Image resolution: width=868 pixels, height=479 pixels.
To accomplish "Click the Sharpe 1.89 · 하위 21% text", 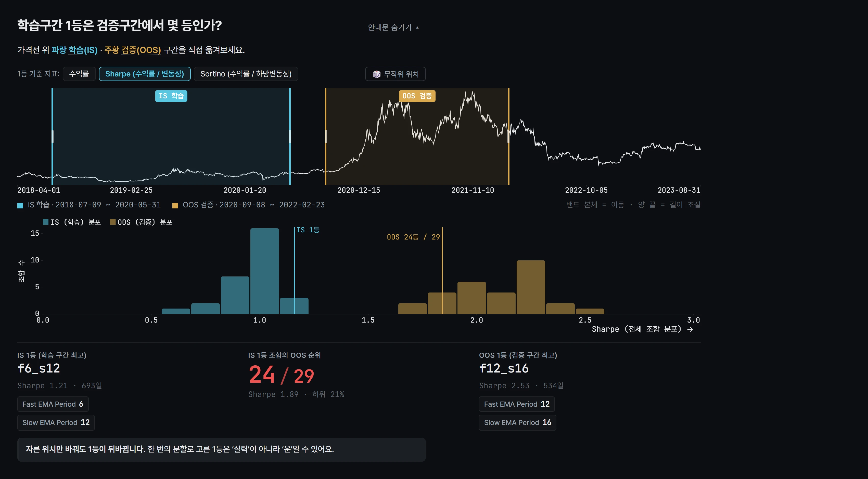I will tap(296, 394).
